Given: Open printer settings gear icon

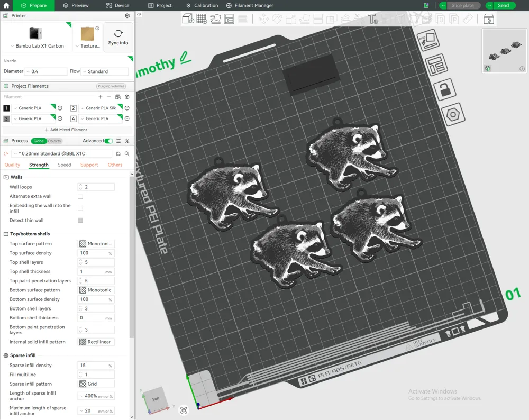Looking at the screenshot, I should 127,16.
